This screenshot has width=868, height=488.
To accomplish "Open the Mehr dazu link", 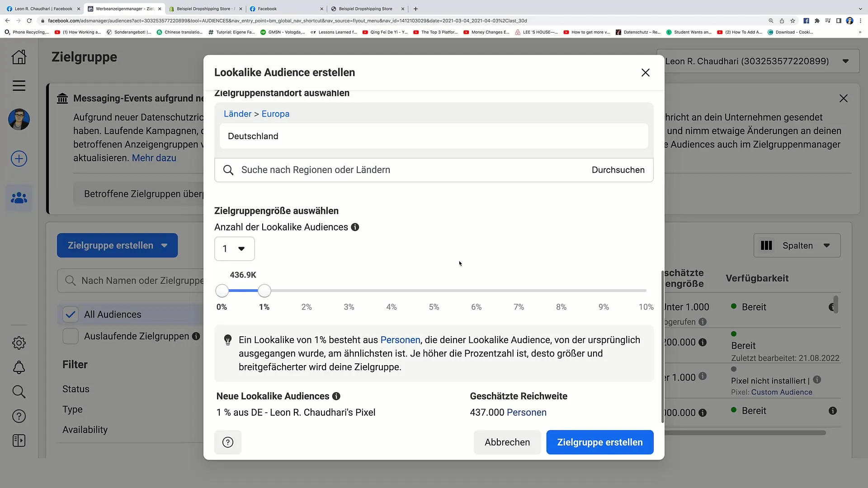I will [154, 158].
